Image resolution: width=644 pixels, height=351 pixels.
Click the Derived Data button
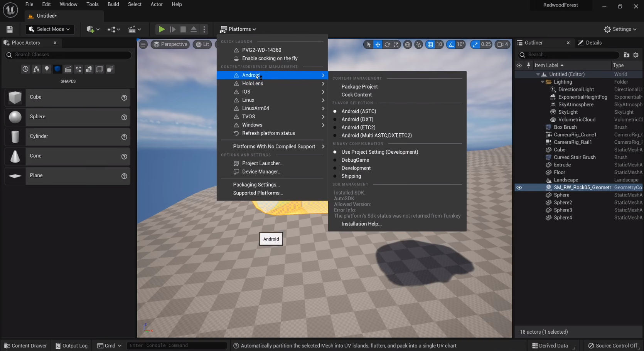(x=550, y=346)
